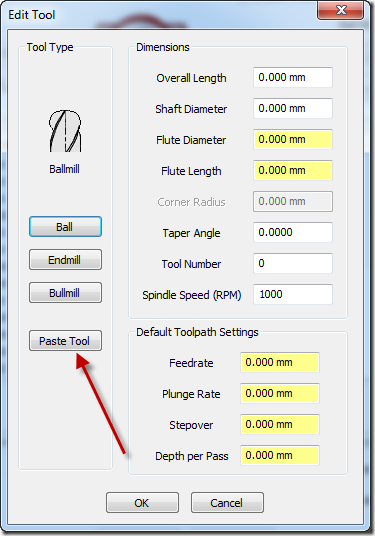Screen dimensions: 375x536
Task: Click the disabled Corner Radius field
Action: click(293, 201)
